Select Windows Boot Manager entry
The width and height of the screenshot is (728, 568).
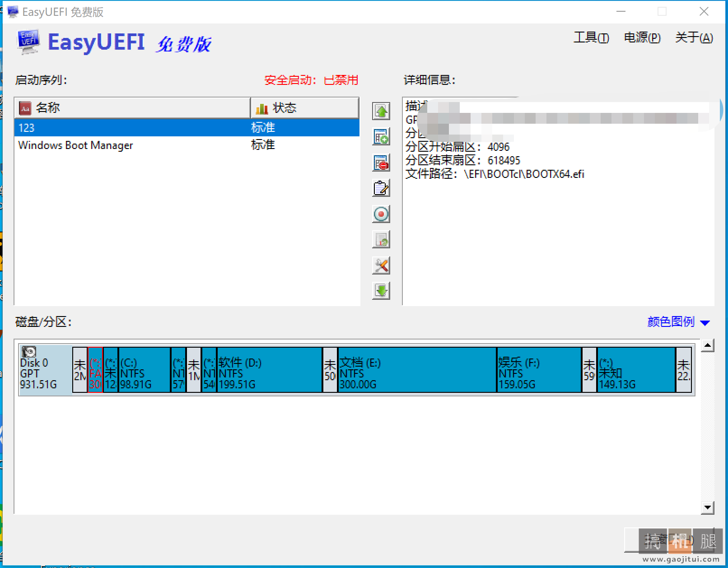click(x=187, y=145)
